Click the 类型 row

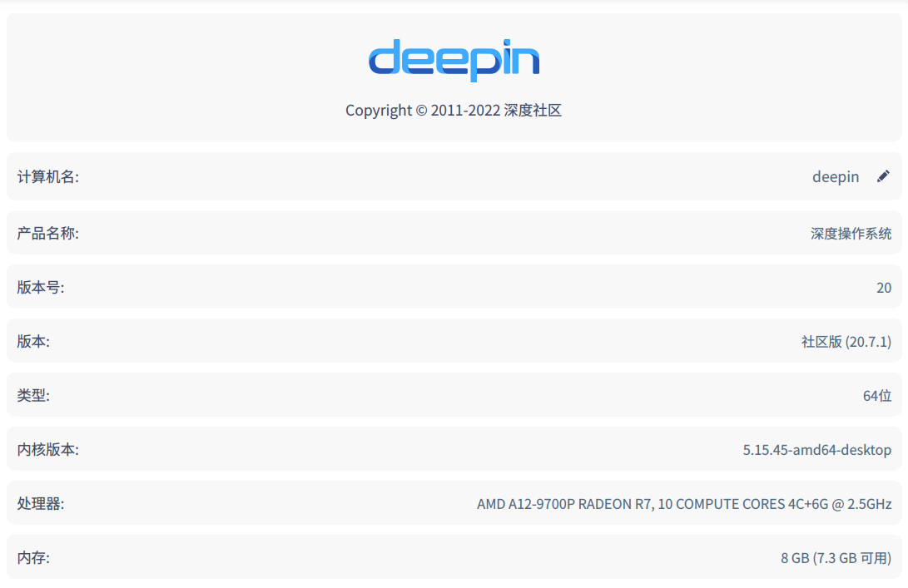pyautogui.click(x=454, y=395)
